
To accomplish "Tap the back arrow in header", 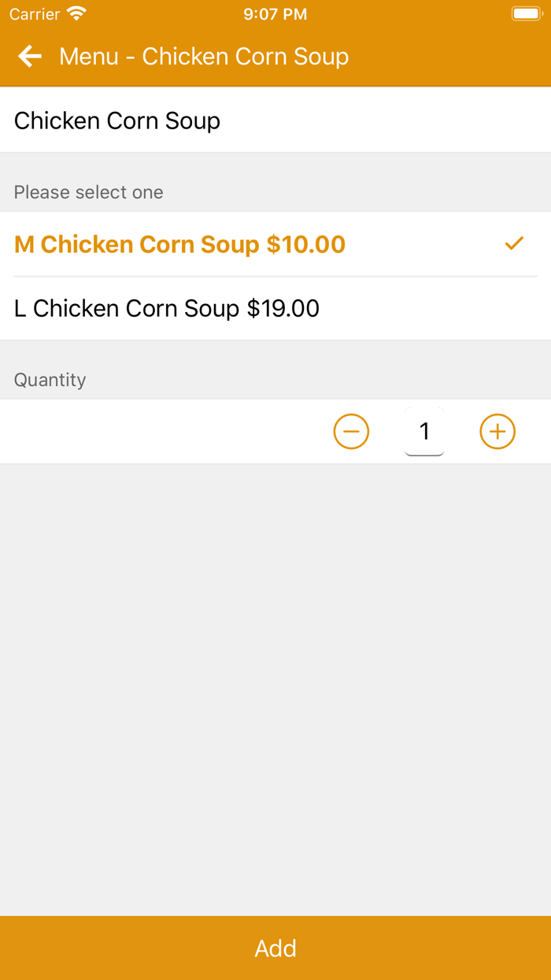I will 30,56.
